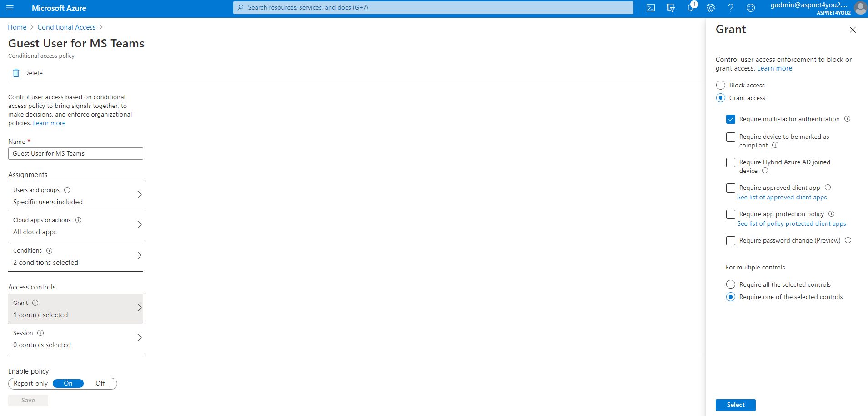Expand the Conditions section
Viewport: 868px width, 416px height.
75,256
